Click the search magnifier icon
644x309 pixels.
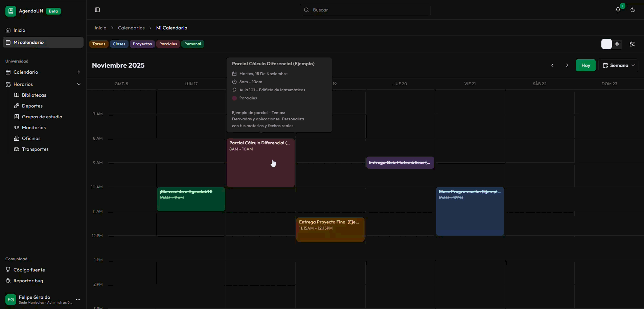306,10
